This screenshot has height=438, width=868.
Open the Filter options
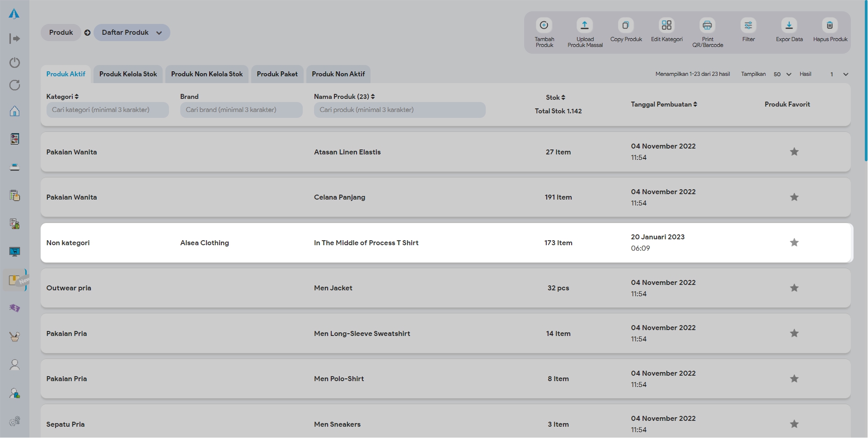tap(748, 25)
